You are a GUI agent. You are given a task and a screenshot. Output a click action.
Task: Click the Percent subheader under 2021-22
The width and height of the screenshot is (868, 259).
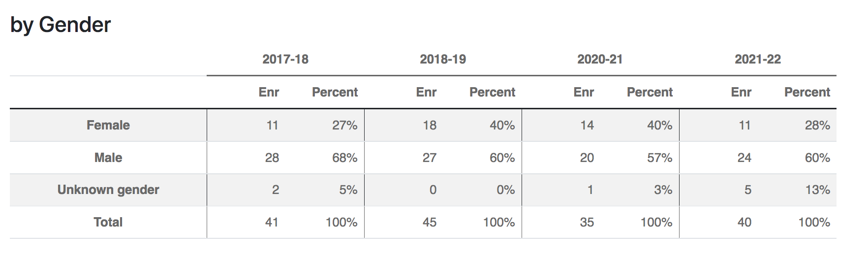(807, 92)
